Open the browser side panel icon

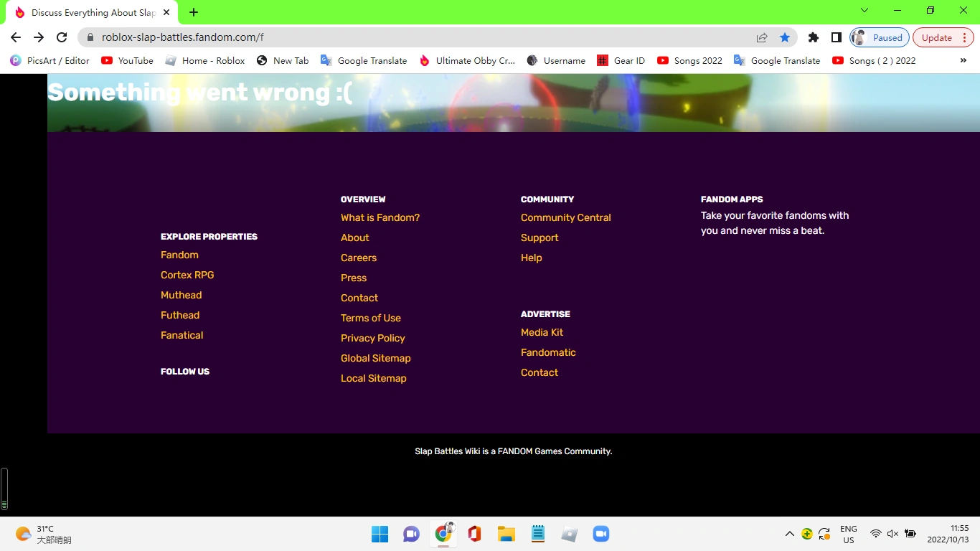[836, 37]
